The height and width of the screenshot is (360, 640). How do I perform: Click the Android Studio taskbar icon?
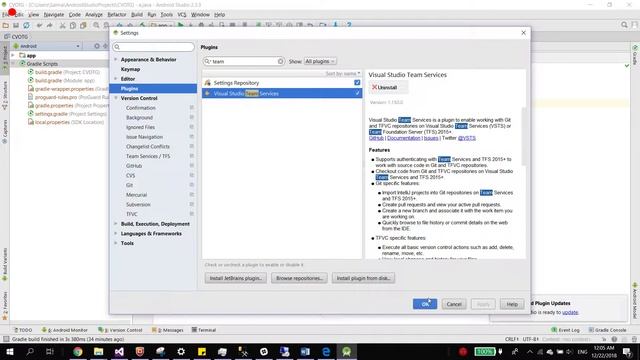(x=347, y=351)
